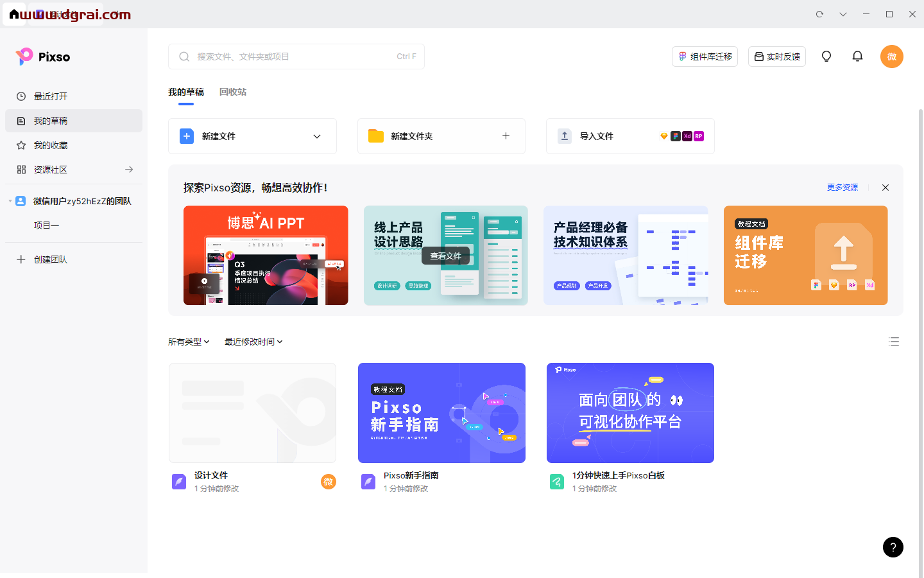Image resolution: width=924 pixels, height=578 pixels.
Task: Click the orange user avatar
Action: [891, 57]
